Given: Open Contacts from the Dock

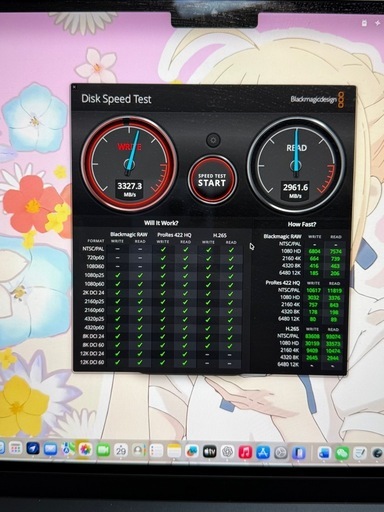Looking at the screenshot, I should click(139, 451).
